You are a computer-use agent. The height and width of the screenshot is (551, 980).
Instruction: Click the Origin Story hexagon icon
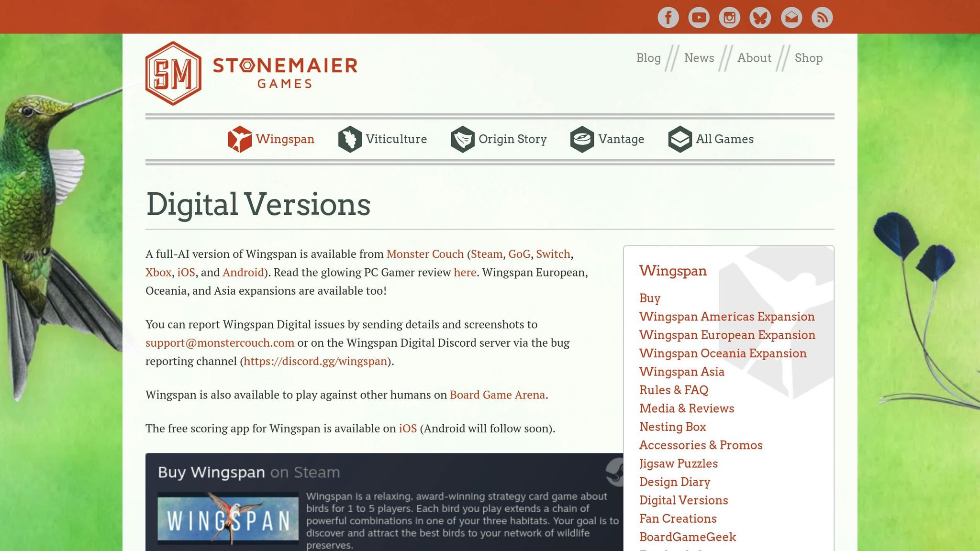(462, 139)
